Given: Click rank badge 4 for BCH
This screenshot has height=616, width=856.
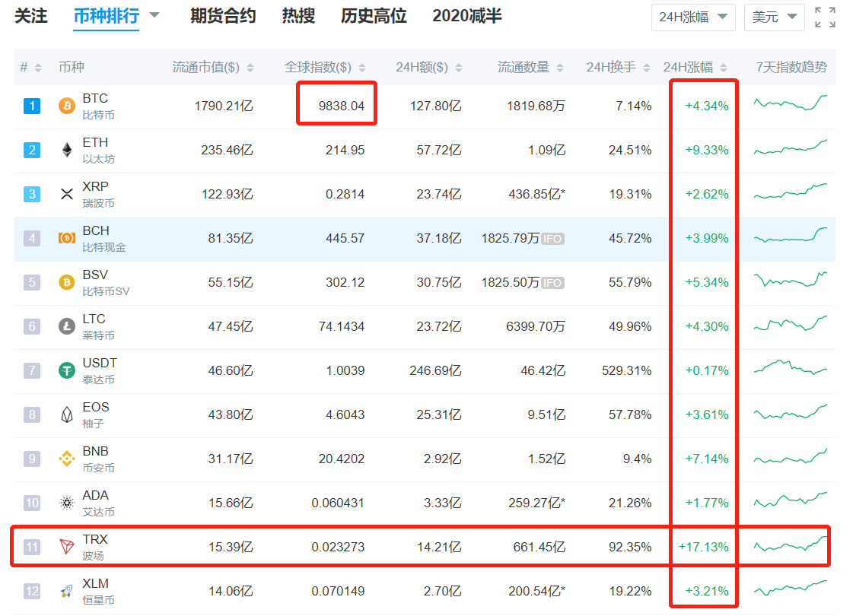Looking at the screenshot, I should (x=32, y=239).
